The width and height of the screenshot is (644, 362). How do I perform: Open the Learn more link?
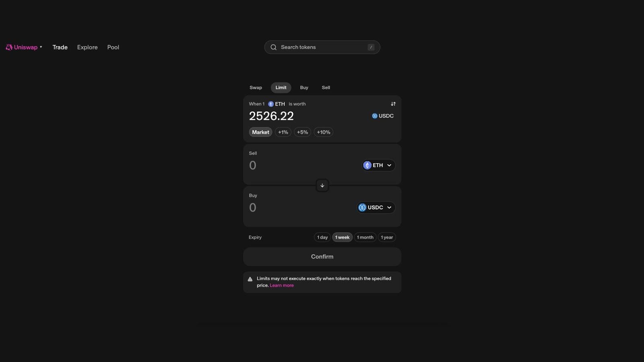[282, 285]
